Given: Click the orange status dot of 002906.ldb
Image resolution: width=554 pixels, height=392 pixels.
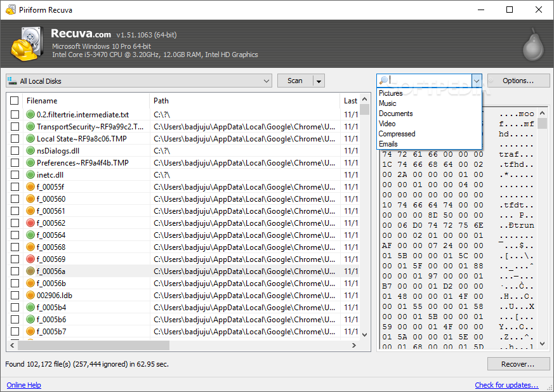Looking at the screenshot, I should pyautogui.click(x=30, y=295).
